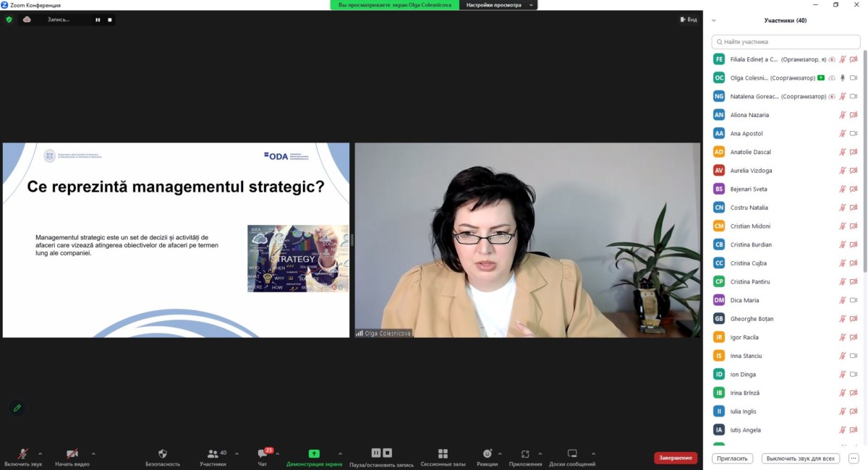Open more options in participants panel footer

854,458
